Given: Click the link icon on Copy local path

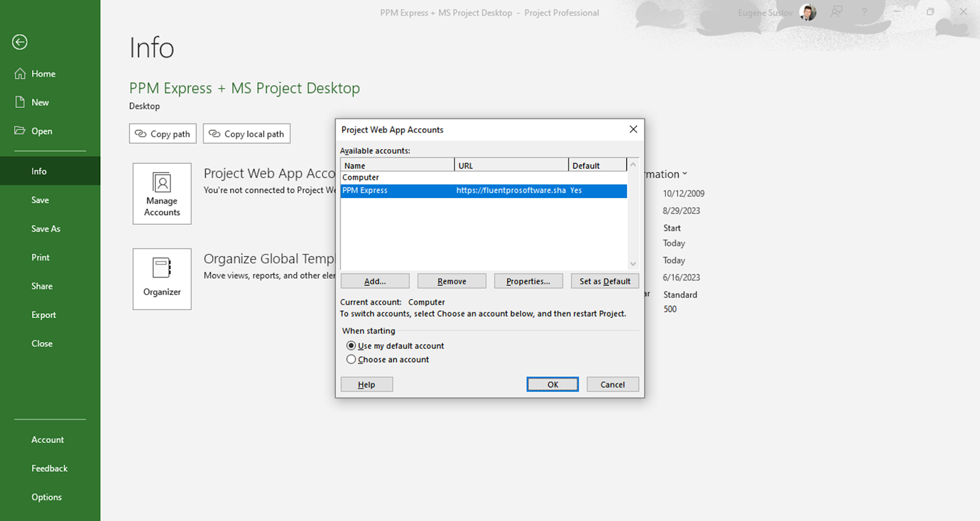Looking at the screenshot, I should (x=214, y=134).
